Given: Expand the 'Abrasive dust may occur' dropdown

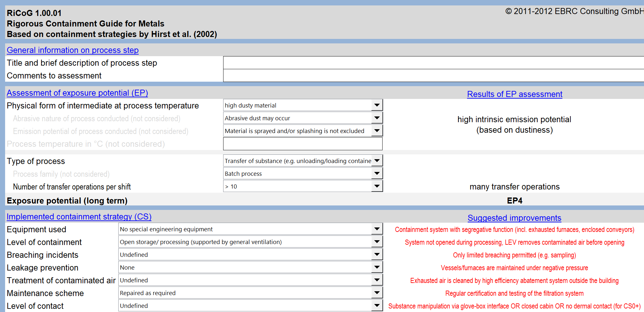Looking at the screenshot, I should pyautogui.click(x=377, y=118).
